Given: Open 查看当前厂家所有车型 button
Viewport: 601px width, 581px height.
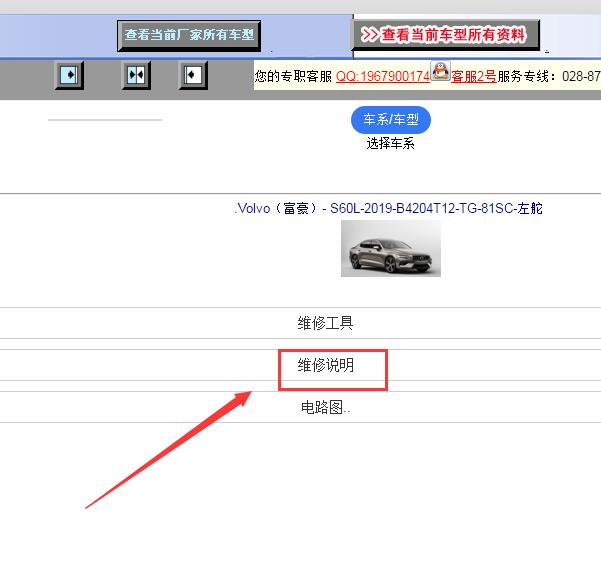Looking at the screenshot, I should [189, 36].
